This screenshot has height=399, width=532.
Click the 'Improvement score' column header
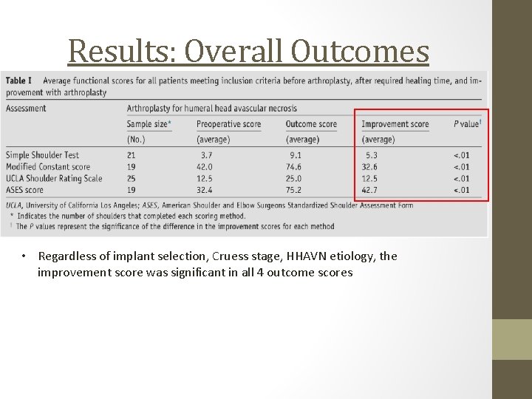[x=395, y=124]
